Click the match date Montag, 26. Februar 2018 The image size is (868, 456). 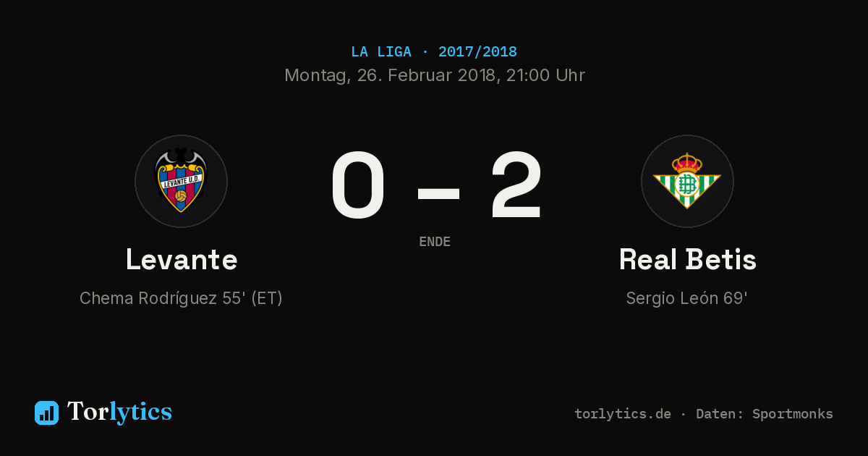(x=390, y=75)
